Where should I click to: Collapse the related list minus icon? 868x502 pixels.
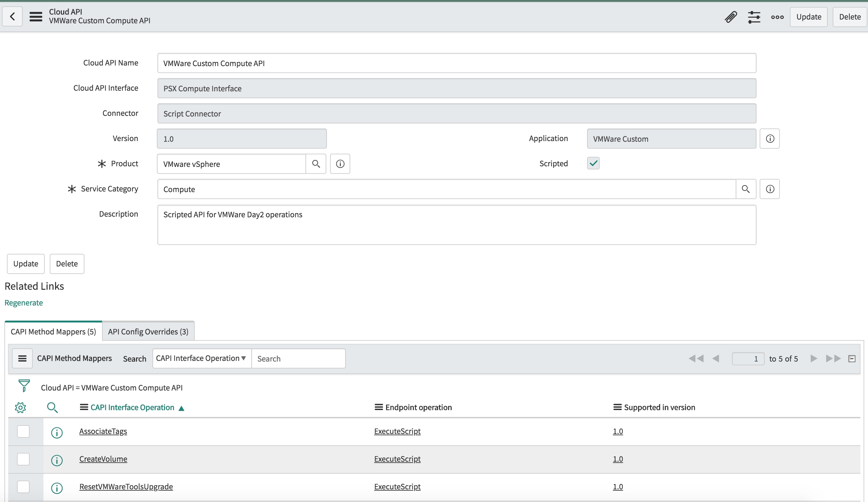tap(852, 359)
